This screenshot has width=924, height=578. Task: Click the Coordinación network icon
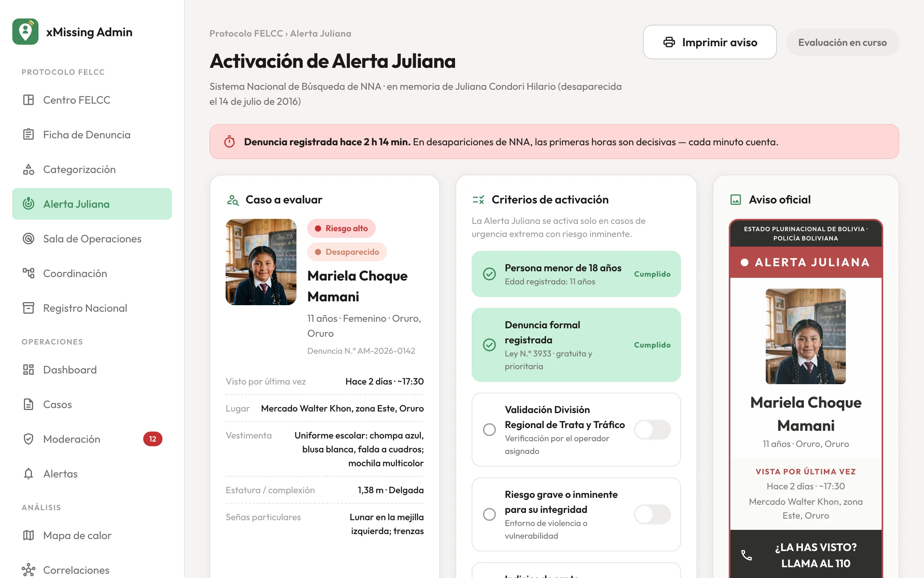[28, 273]
